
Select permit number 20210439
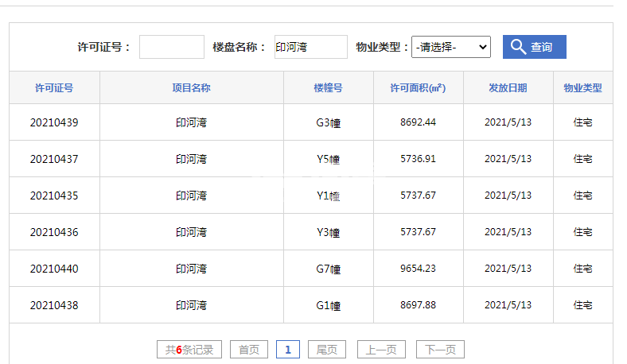tap(54, 122)
